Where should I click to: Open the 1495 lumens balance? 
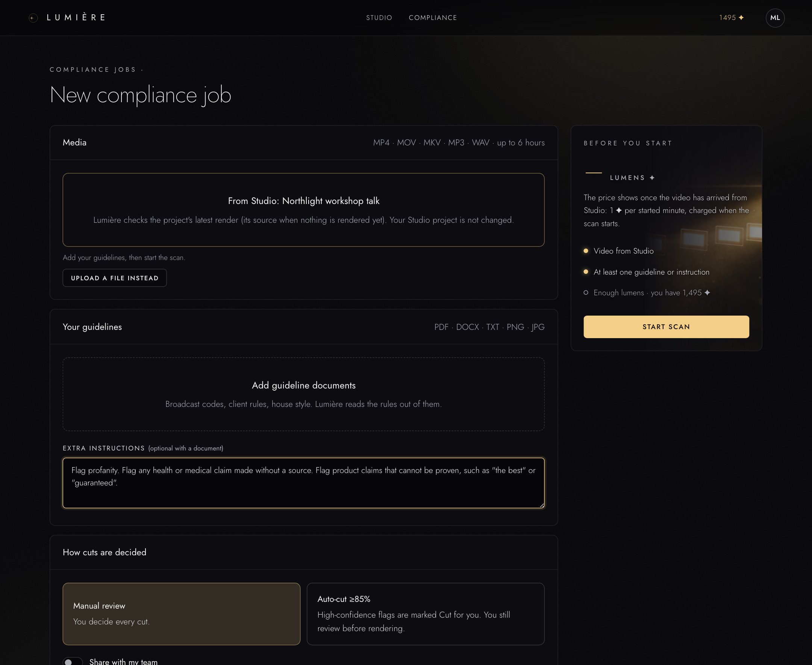(x=731, y=18)
